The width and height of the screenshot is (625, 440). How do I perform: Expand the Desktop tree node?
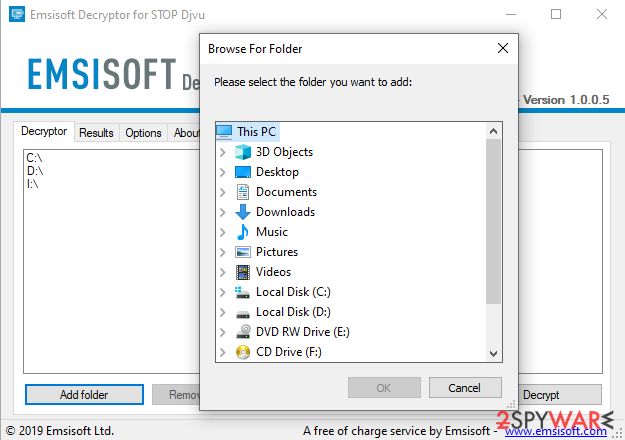pyautogui.click(x=223, y=172)
